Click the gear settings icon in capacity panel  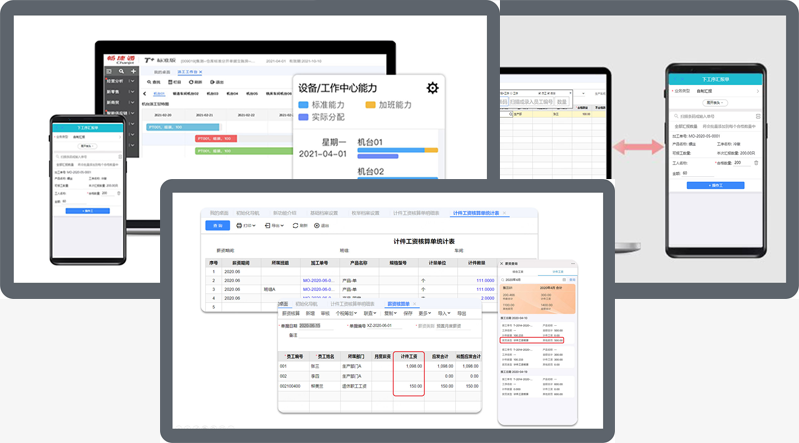pyautogui.click(x=432, y=88)
